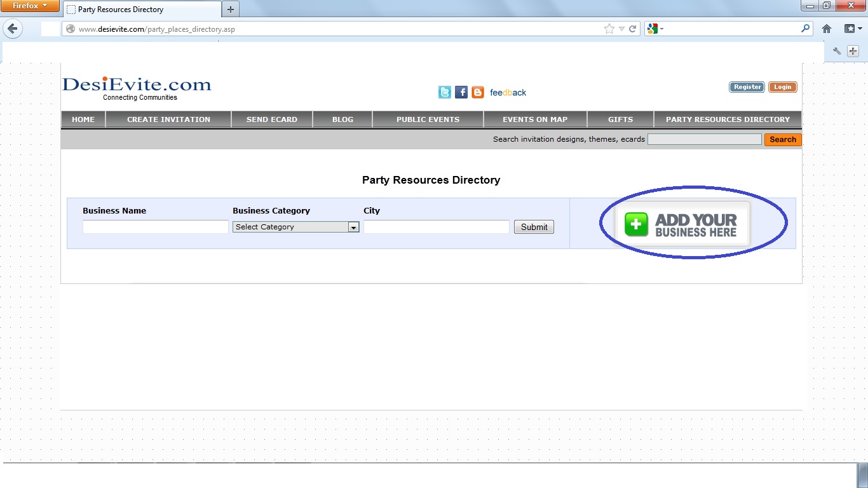Focus the invitation designs search field
This screenshot has height=488, width=868.
(704, 139)
